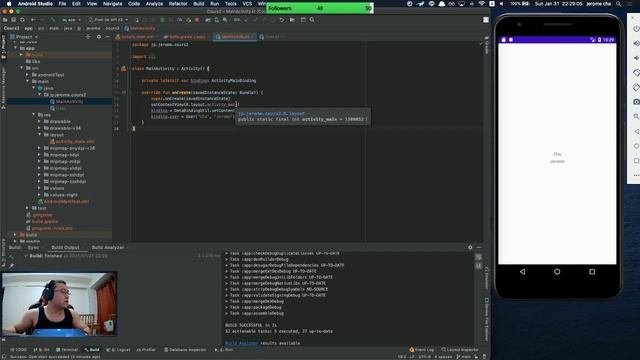Viewport: 640px width, 360px height.
Task: Click the red Stop button in toolbar
Action: pos(197,20)
